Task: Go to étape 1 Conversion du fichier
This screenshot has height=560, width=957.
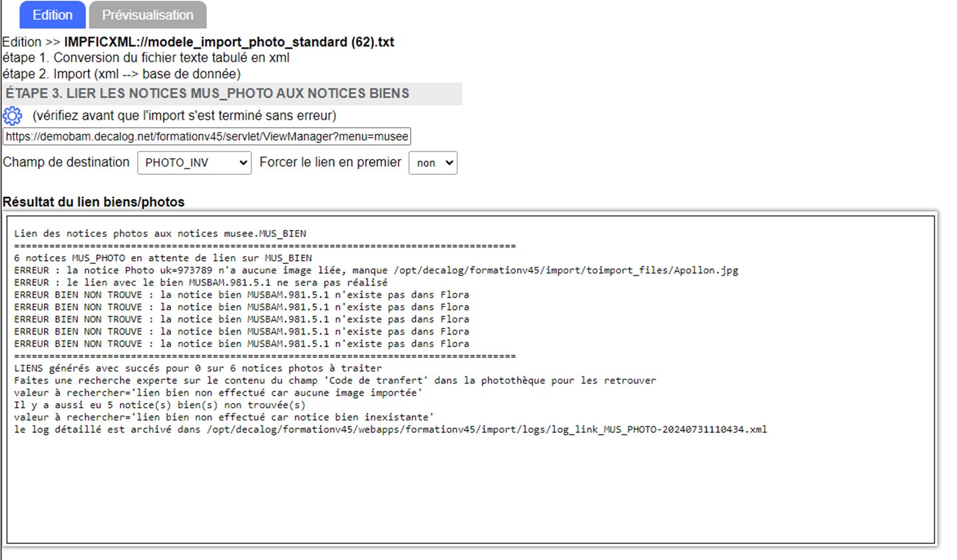Action: coord(146,58)
